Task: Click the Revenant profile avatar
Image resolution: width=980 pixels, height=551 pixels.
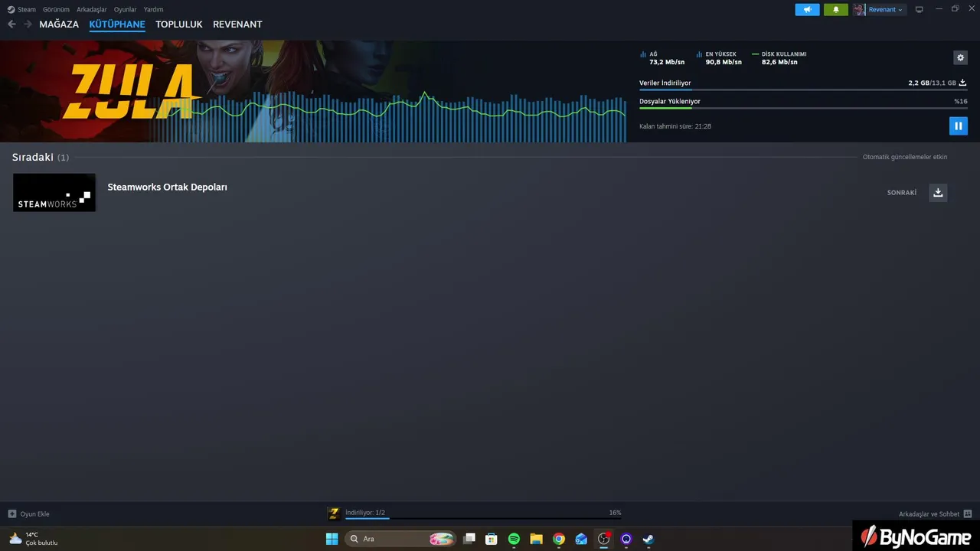Action: (860, 9)
